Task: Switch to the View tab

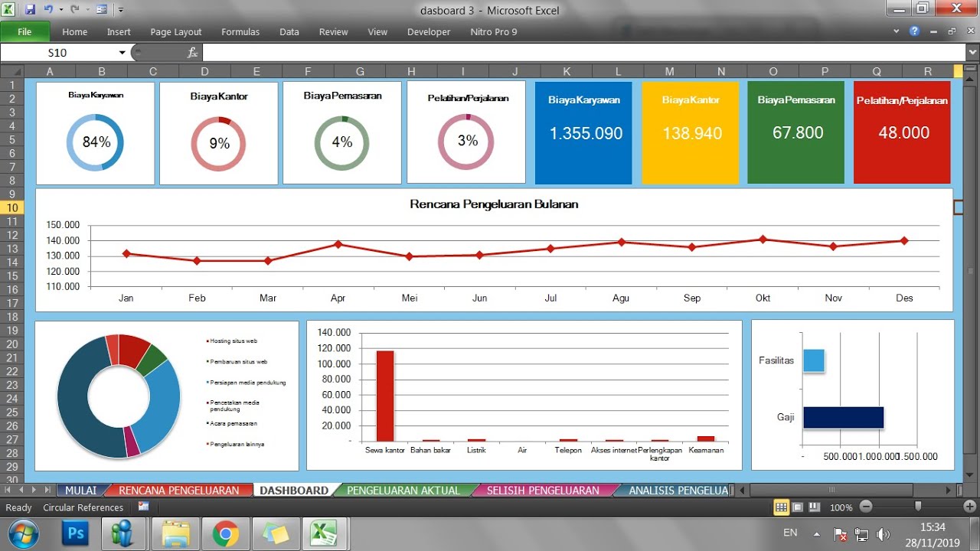Action: [377, 32]
